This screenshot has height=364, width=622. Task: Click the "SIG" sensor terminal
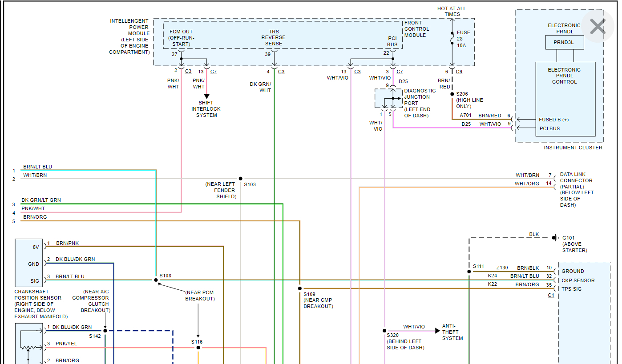35,281
